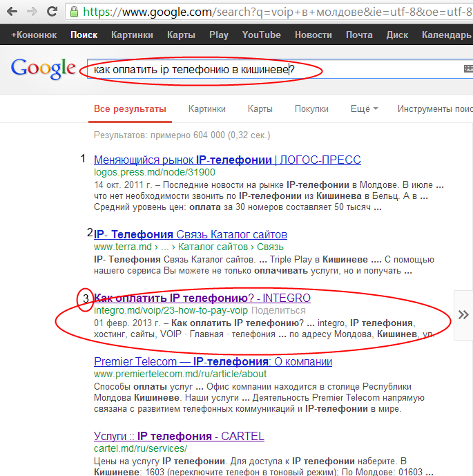Open YouTube in the top bar
The height and width of the screenshot is (476, 473).
[261, 35]
